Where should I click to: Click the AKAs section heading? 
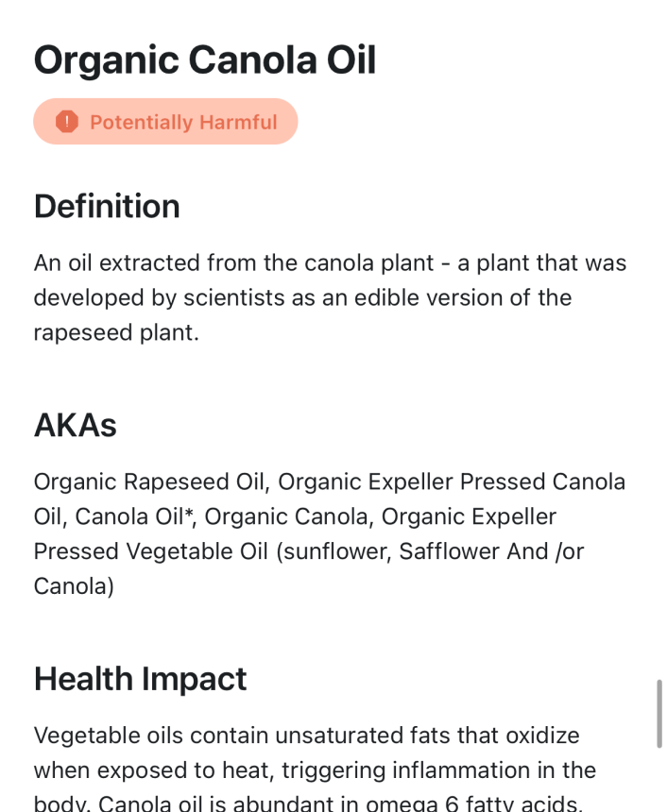coord(76,425)
